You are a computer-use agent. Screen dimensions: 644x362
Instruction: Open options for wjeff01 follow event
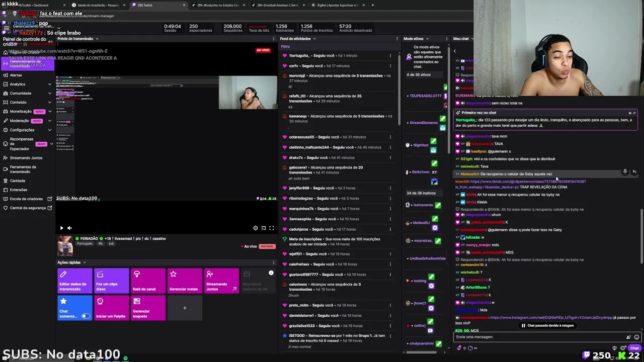[390, 254]
